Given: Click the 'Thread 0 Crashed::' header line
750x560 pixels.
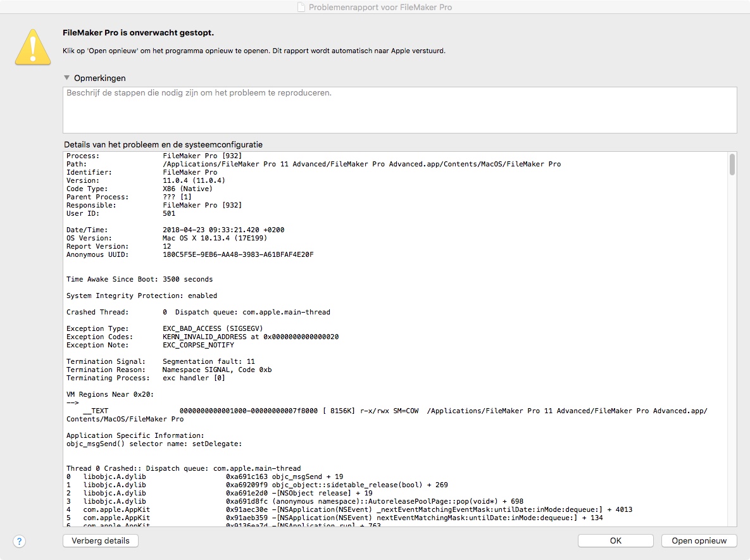Looking at the screenshot, I should coord(184,469).
